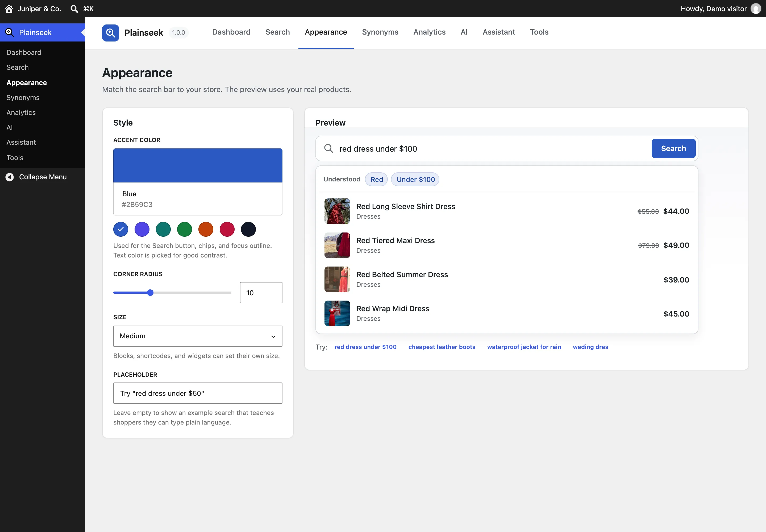
Task: Click the corner radius slider handle
Action: [x=150, y=293]
